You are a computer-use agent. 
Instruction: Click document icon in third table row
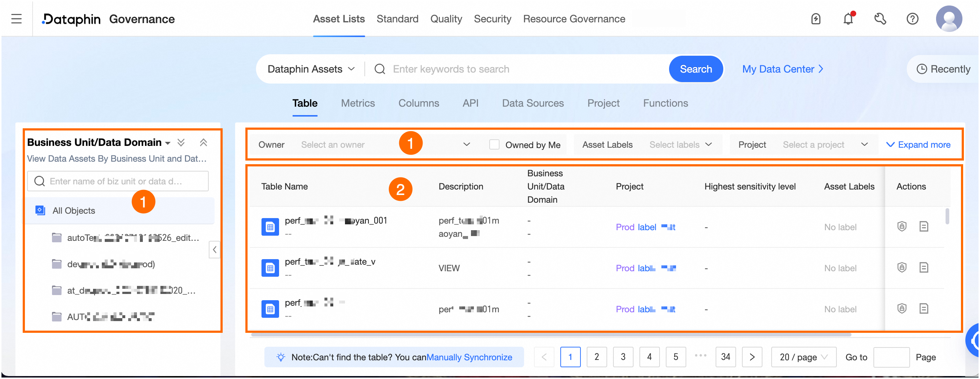[x=924, y=309]
